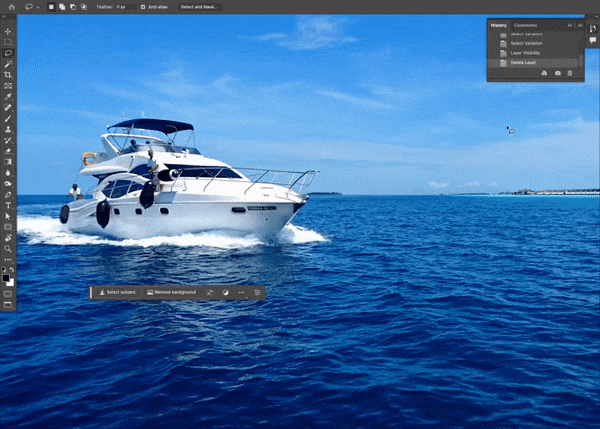600x429 pixels.
Task: Choose Add to selection mode
Action: click(62, 7)
